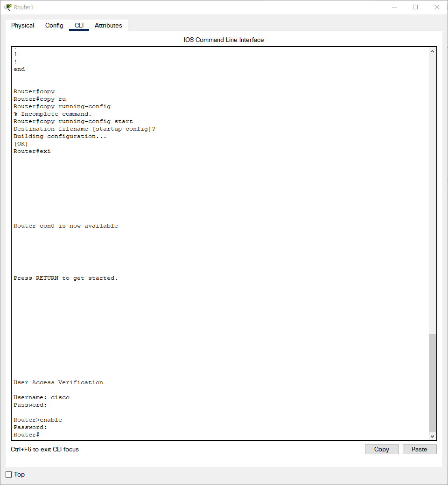
Task: Click the 'IOS Command Line Interface' heading
Action: coord(224,40)
